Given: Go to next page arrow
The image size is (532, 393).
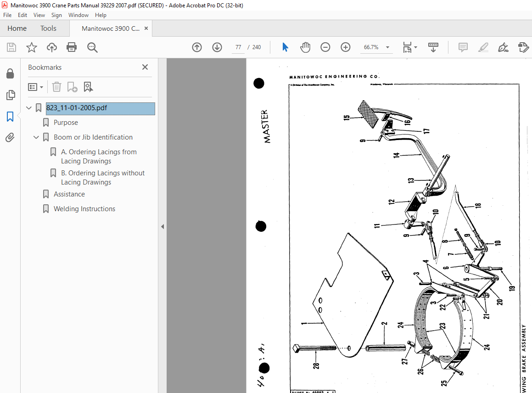Looking at the screenshot, I should point(217,47).
